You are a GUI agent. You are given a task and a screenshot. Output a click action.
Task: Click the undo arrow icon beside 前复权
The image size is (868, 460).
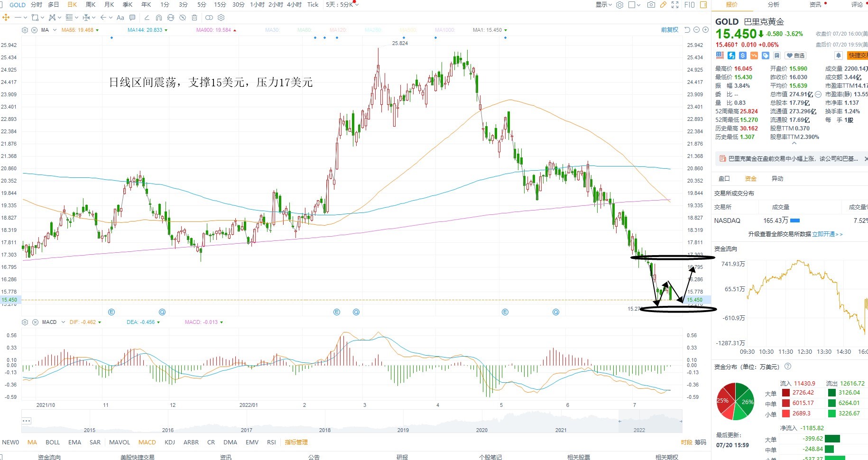tap(687, 30)
